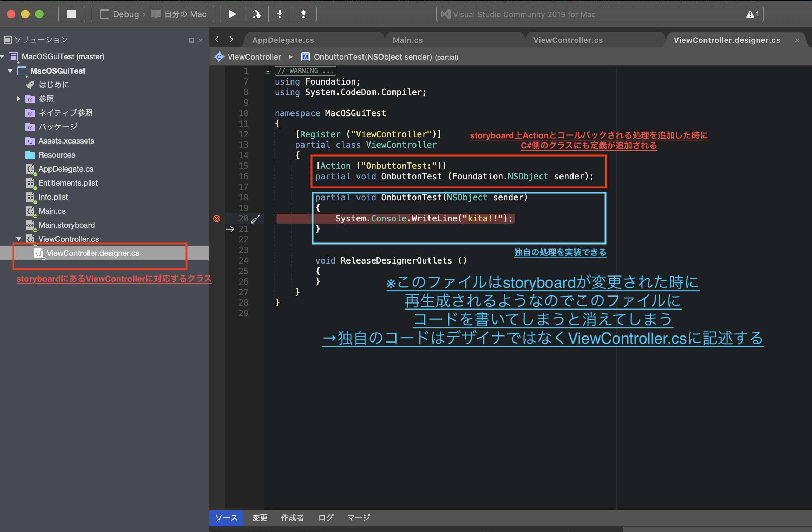Close the ViewController.designer.cs tab
Screen dimensions: 812x532
tap(797, 40)
